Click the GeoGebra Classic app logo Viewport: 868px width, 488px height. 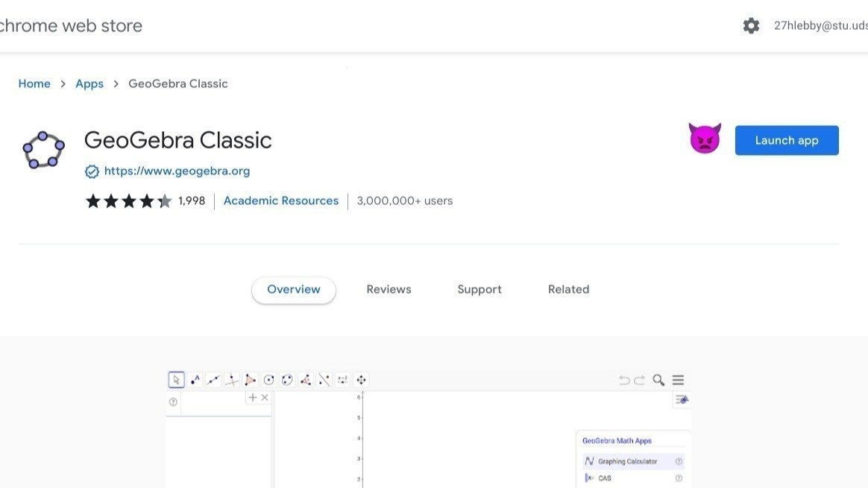(43, 149)
